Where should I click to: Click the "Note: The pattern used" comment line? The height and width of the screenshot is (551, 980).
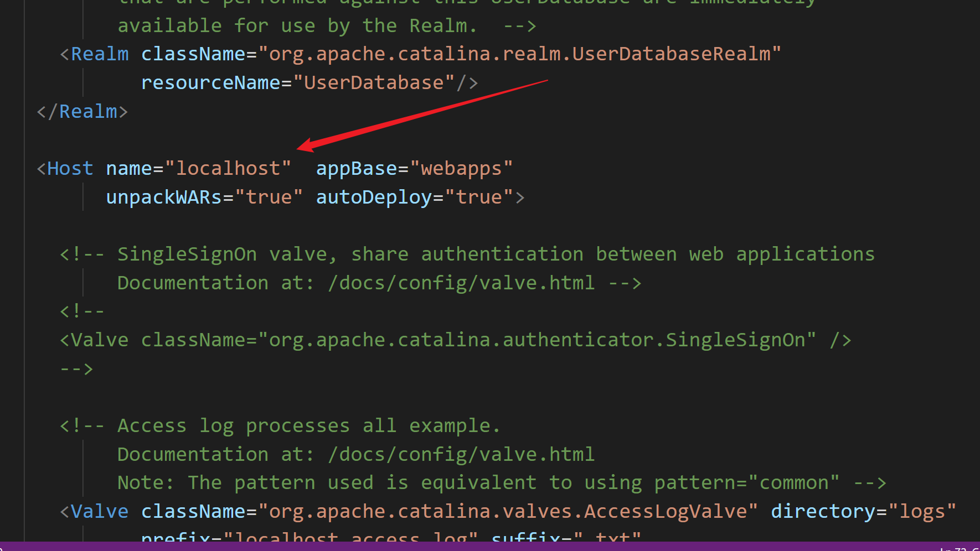502,483
